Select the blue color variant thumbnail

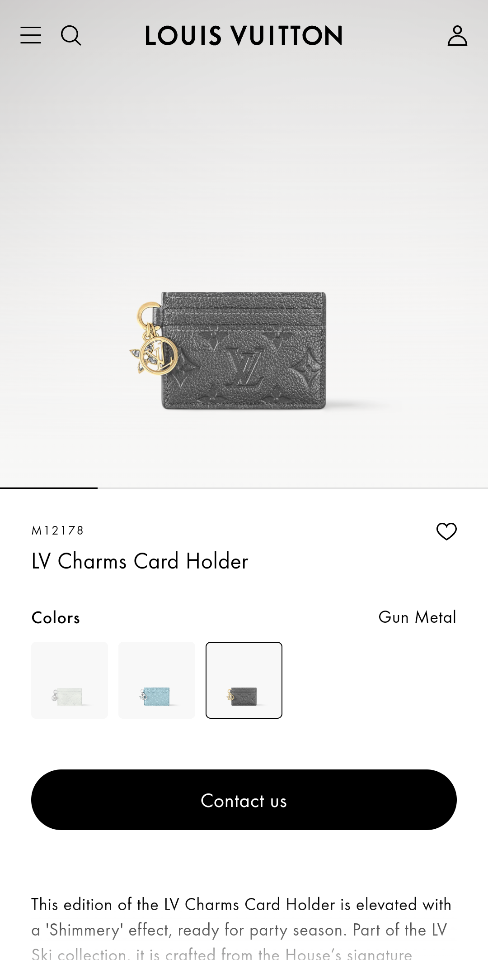tap(157, 680)
